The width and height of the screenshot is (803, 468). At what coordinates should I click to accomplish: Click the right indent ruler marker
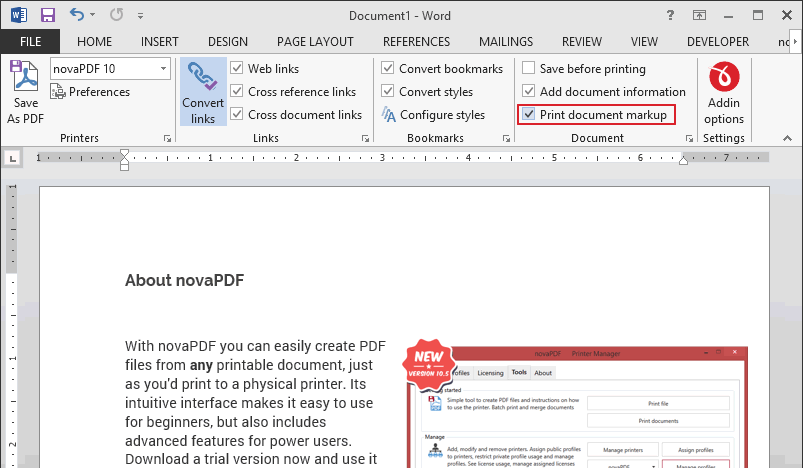683,161
